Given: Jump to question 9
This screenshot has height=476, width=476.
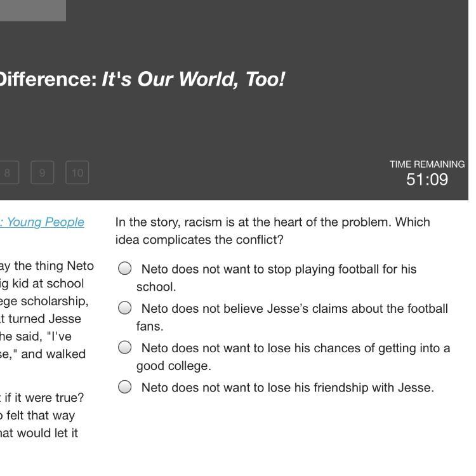Looking at the screenshot, I should click(42, 173).
